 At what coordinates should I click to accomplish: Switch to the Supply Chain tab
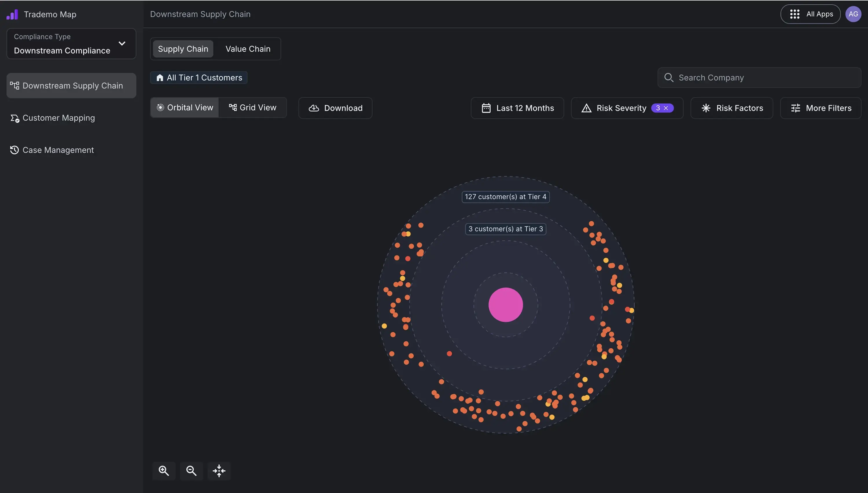[183, 49]
